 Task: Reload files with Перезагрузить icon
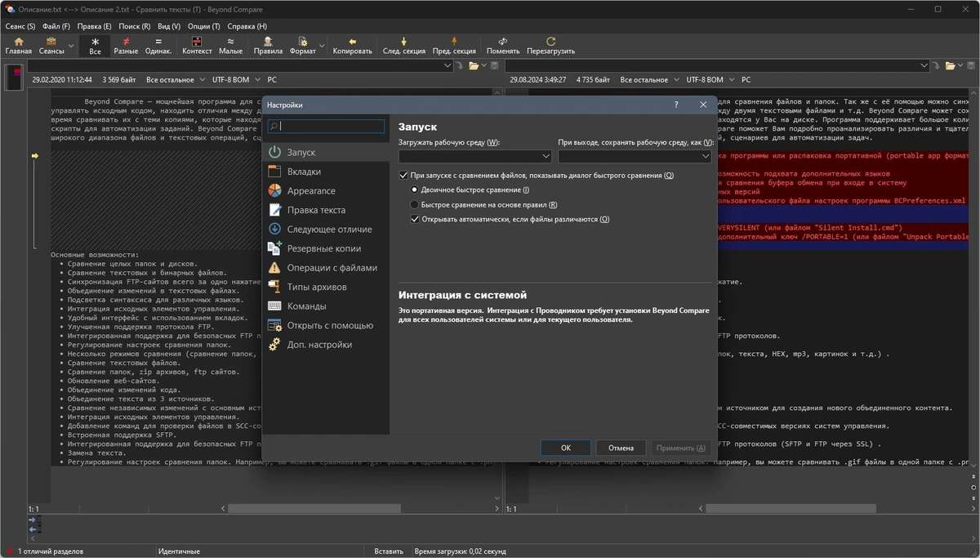[x=551, y=46]
